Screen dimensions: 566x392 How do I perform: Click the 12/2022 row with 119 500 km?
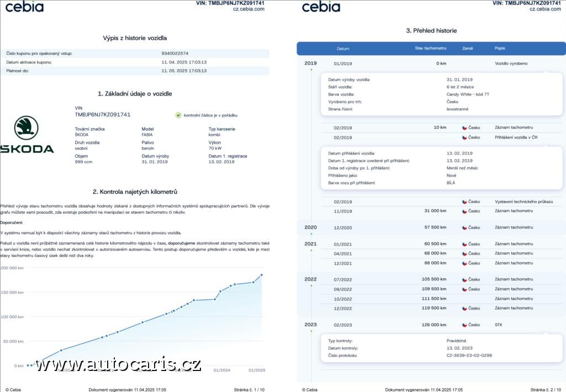point(442,309)
